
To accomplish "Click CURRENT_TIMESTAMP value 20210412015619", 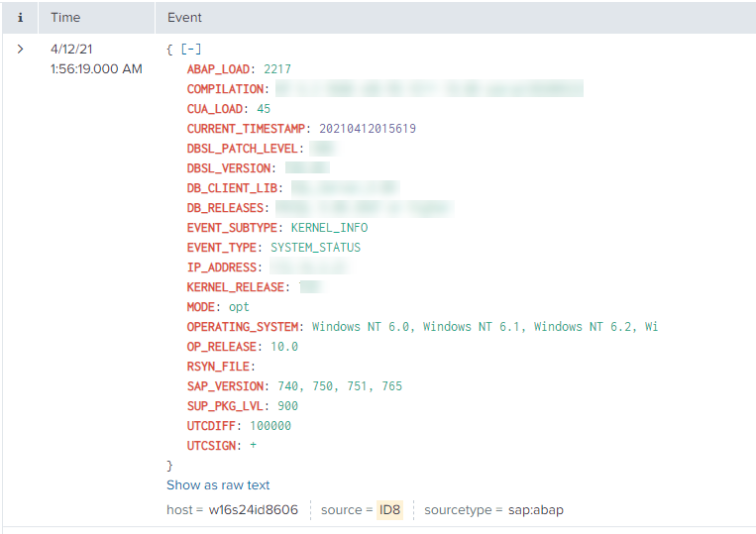I will tap(367, 129).
